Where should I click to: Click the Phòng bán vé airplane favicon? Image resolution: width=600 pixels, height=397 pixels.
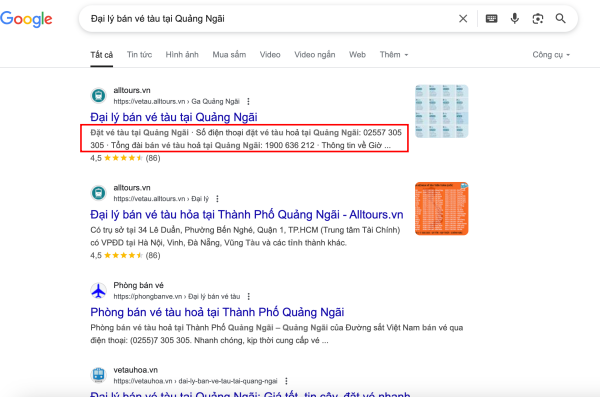pyautogui.click(x=98, y=291)
